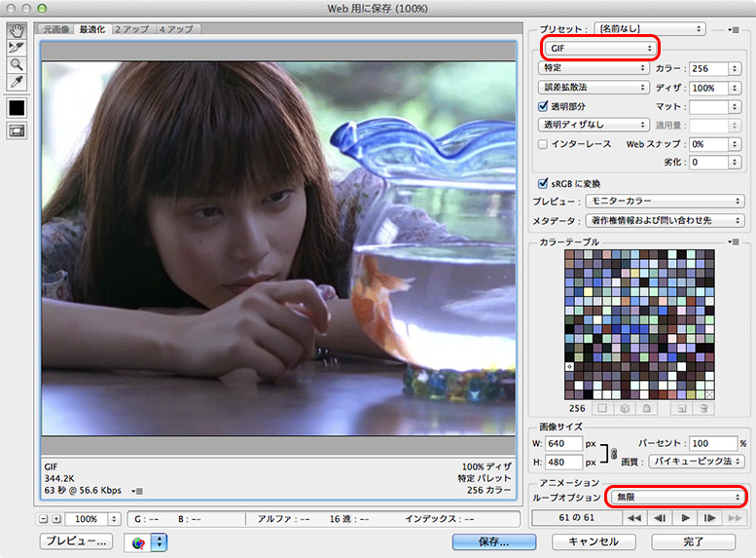Open the バイキュービック法 quality dropdown
This screenshot has width=756, height=558.
point(697,462)
